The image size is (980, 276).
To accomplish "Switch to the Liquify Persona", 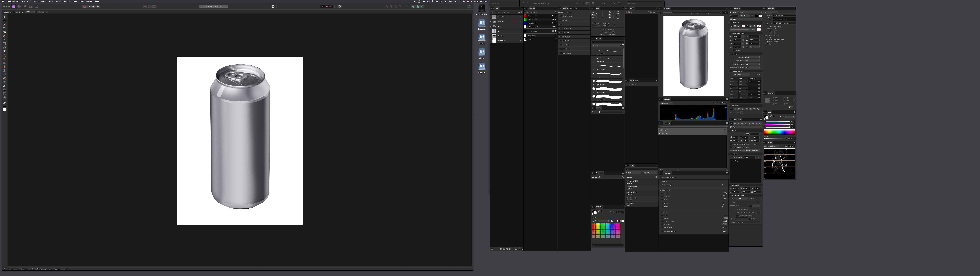I will coord(19,7).
